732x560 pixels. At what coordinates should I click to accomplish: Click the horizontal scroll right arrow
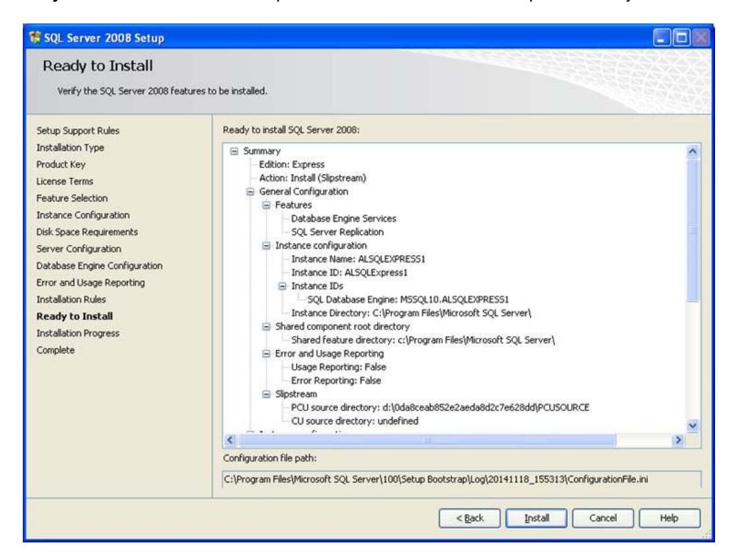point(678,440)
